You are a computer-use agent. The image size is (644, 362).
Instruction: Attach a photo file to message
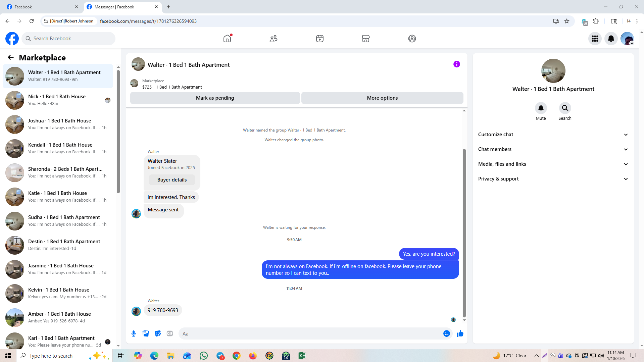(146, 333)
